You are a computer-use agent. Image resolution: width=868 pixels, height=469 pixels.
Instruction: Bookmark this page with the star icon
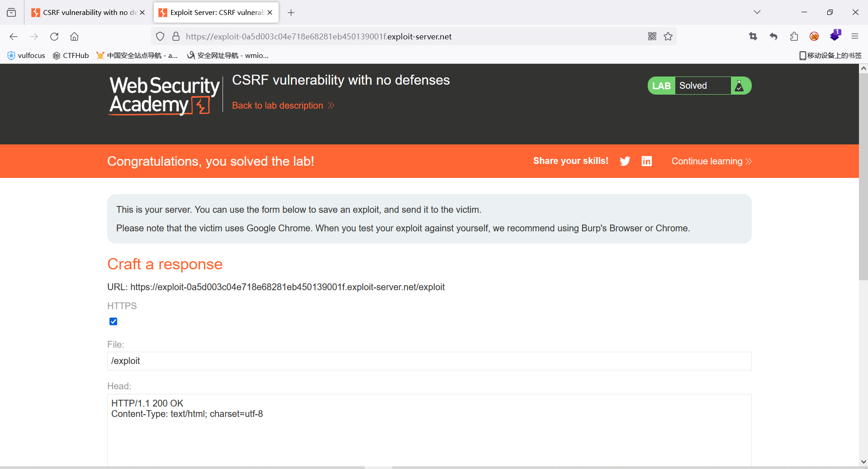point(668,36)
